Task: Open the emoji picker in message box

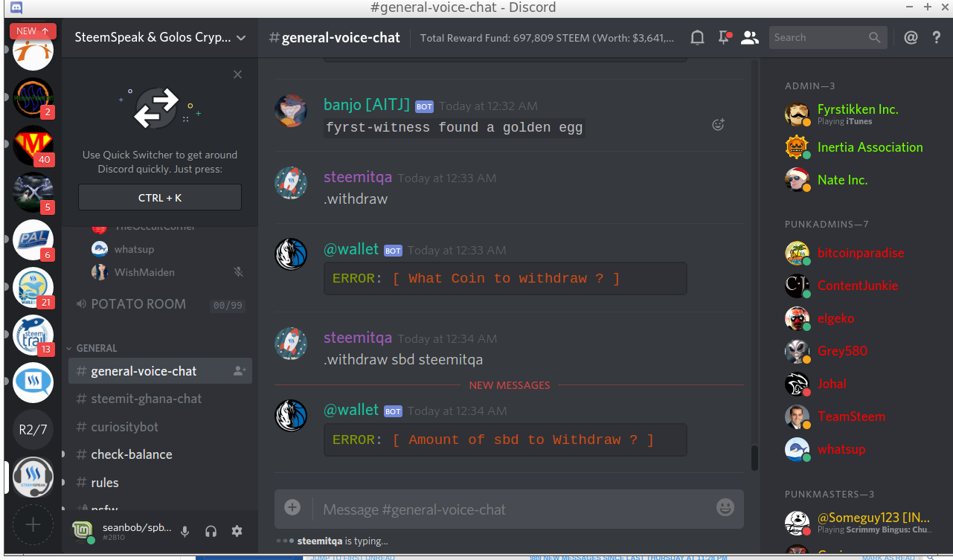Action: [725, 507]
